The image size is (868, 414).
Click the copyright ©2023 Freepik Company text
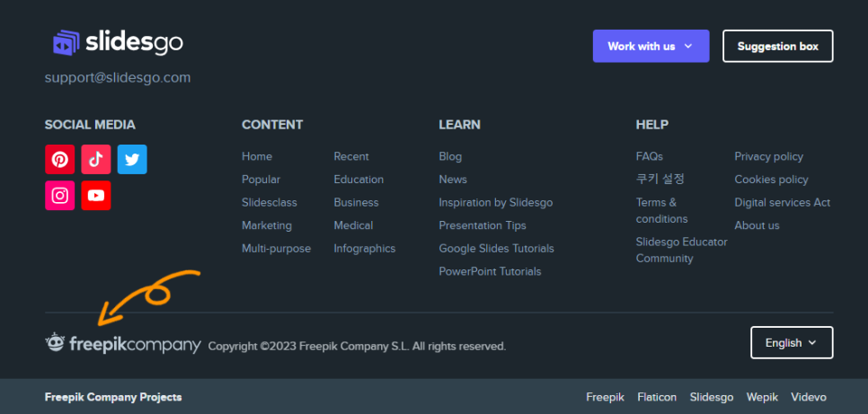click(357, 347)
